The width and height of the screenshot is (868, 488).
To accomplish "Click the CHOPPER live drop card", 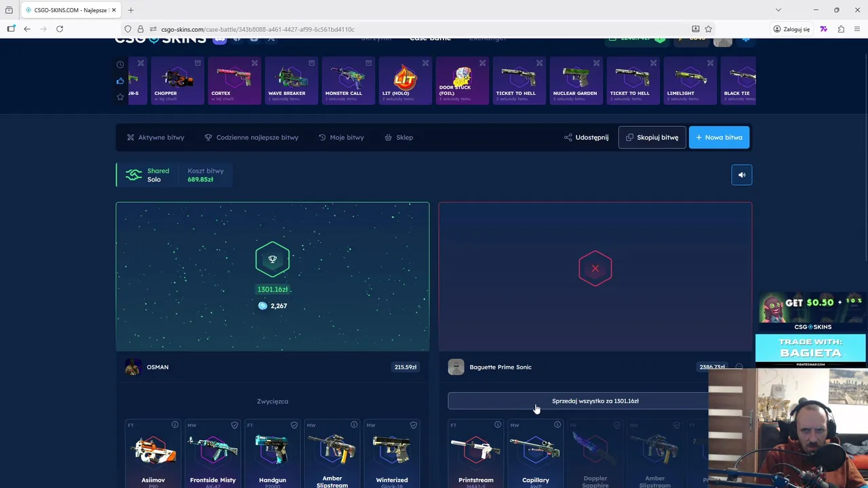I will 177,81.
